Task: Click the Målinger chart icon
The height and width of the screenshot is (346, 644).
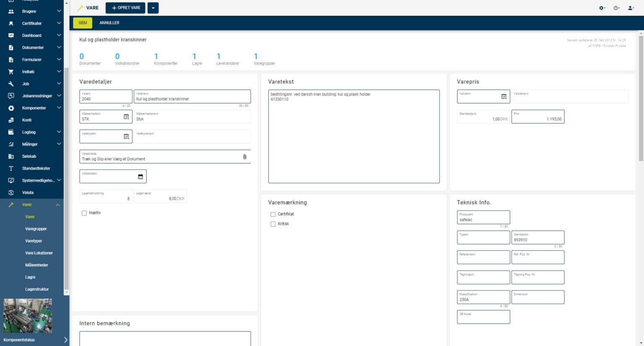Action: tap(11, 144)
